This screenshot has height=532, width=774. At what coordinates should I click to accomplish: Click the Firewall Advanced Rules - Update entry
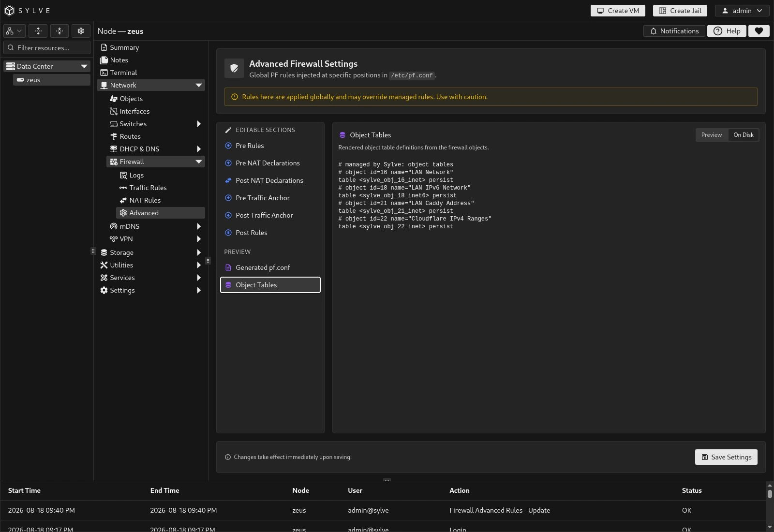[x=500, y=510]
